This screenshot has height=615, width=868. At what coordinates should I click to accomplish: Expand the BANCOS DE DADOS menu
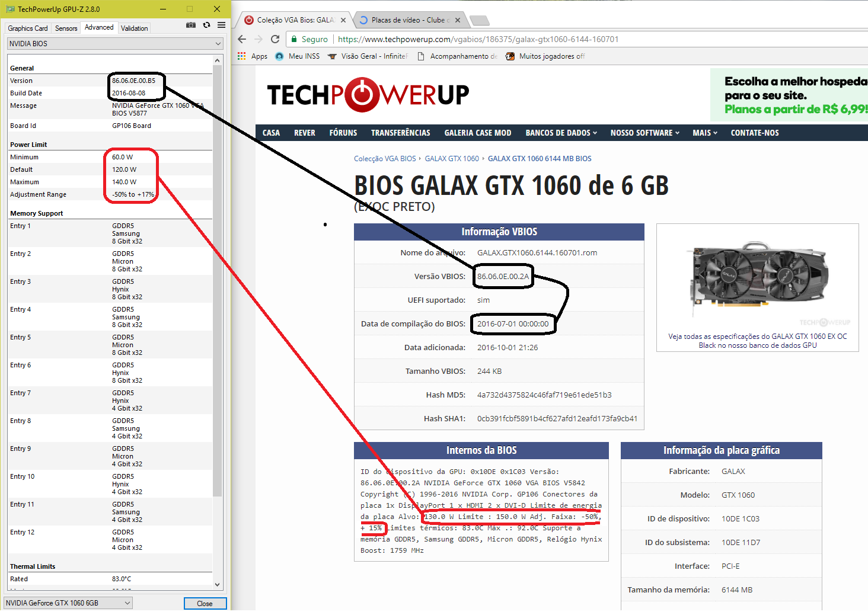(561, 133)
